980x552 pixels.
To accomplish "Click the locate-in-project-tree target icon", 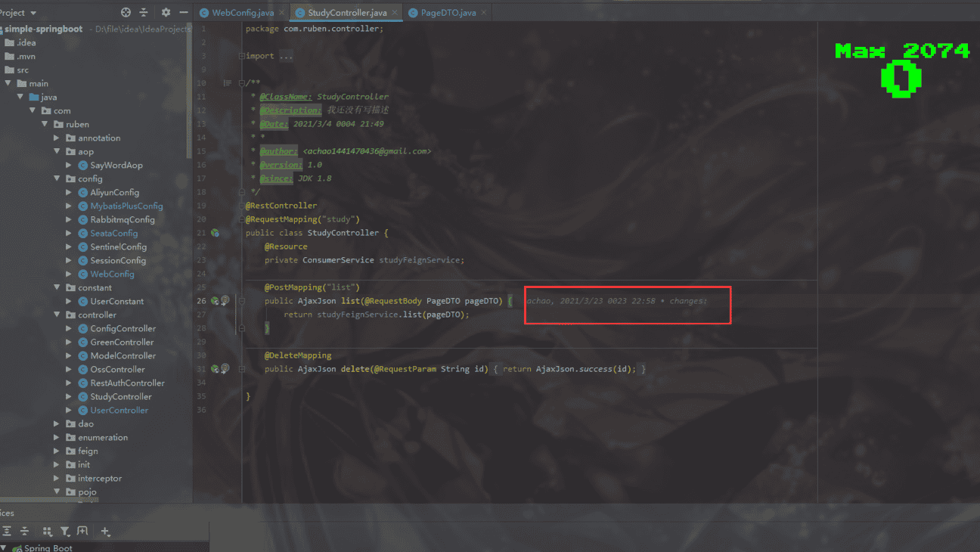I will [126, 13].
